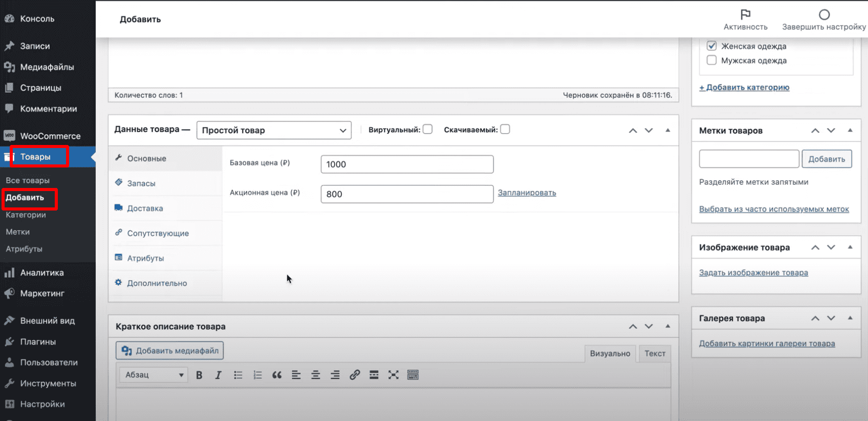Collapse the Данные товара panel
The image size is (868, 421).
[x=668, y=130]
